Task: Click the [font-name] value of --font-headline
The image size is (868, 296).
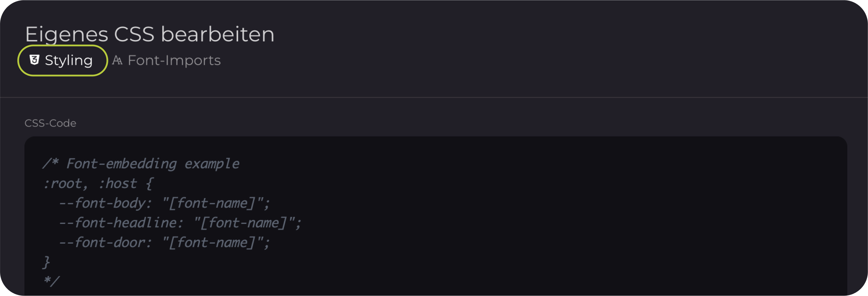Action: (x=244, y=223)
